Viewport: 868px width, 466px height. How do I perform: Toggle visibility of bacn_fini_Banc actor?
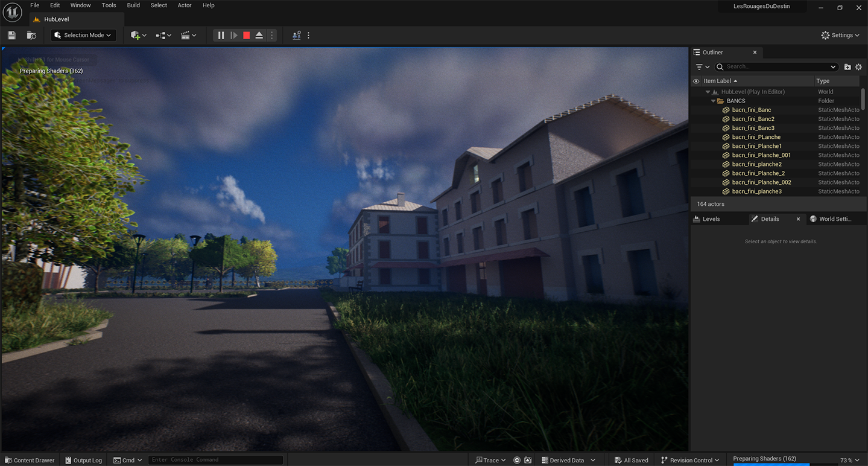pos(696,109)
